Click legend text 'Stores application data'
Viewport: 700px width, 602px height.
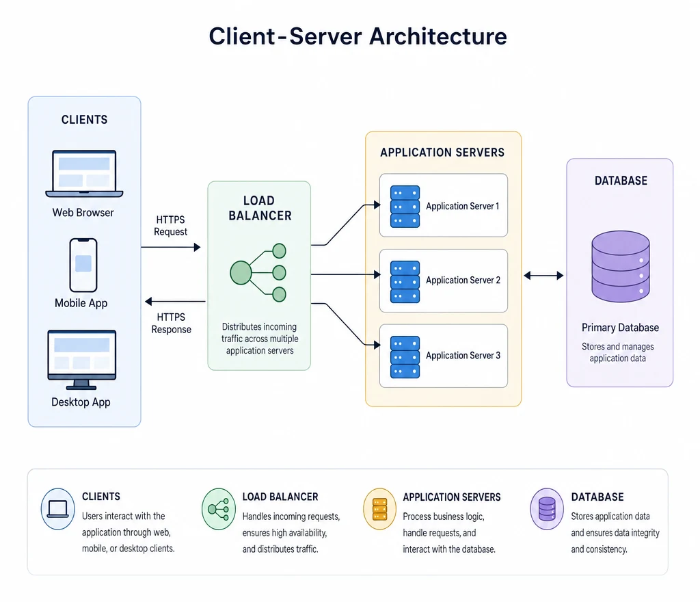point(610,516)
